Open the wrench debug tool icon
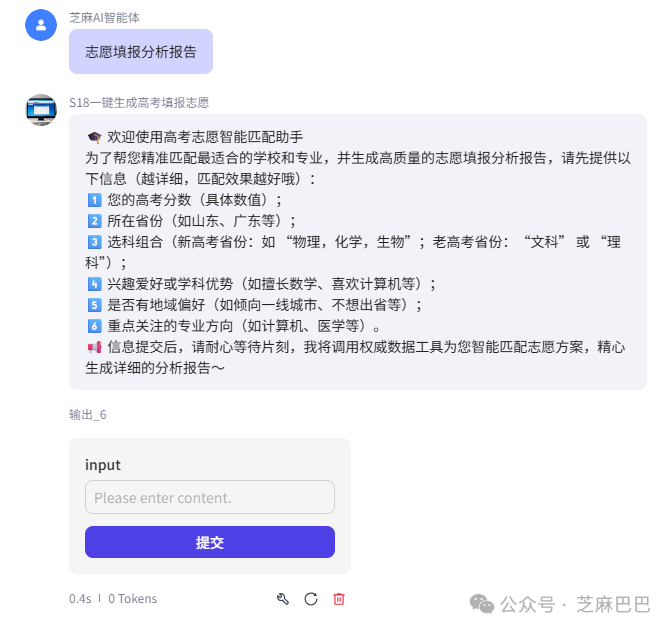672x631 pixels. click(x=283, y=599)
